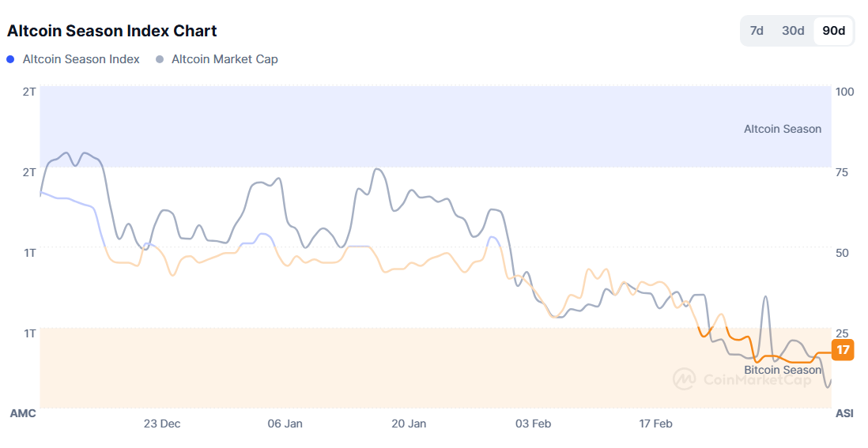Toggle the Altcoin Season Index legend
The height and width of the screenshot is (448, 868).
[81, 59]
